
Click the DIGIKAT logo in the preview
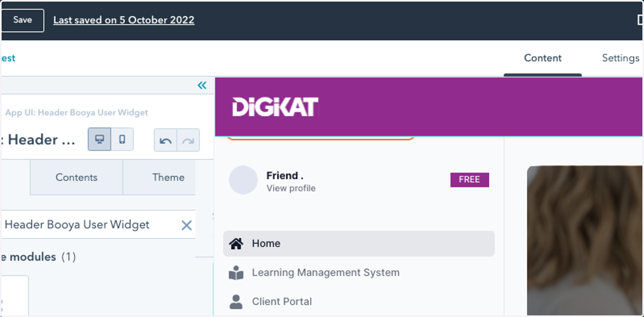[x=275, y=107]
